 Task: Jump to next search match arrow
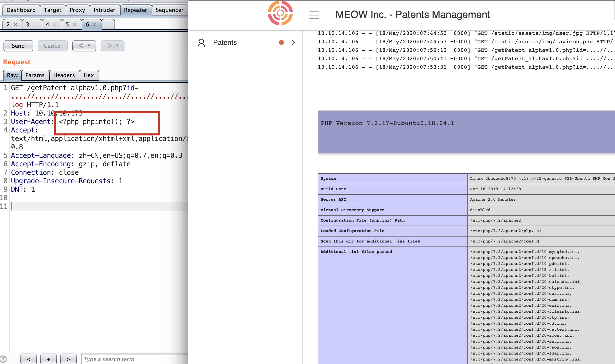68,359
